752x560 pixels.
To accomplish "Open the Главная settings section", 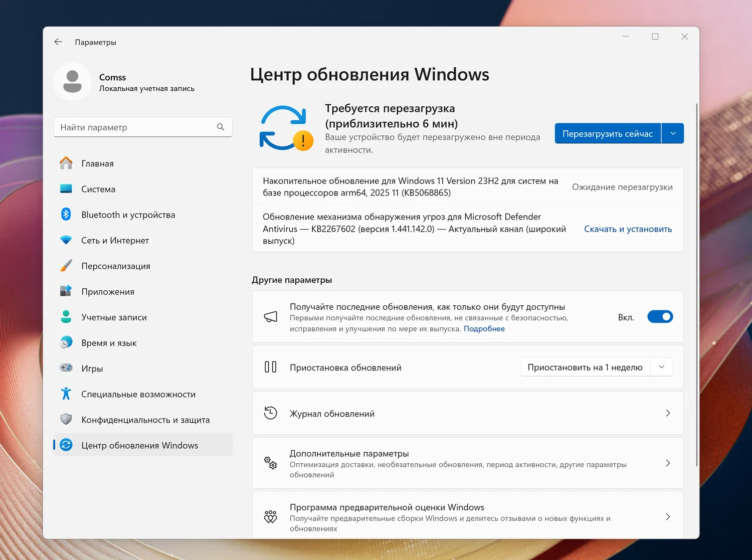I will 143,163.
